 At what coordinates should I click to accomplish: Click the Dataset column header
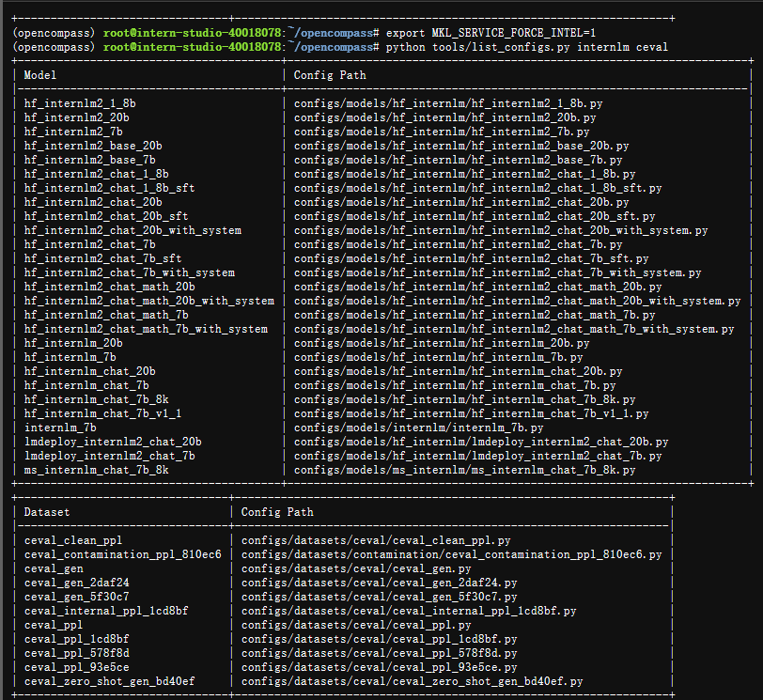pyautogui.click(x=46, y=512)
